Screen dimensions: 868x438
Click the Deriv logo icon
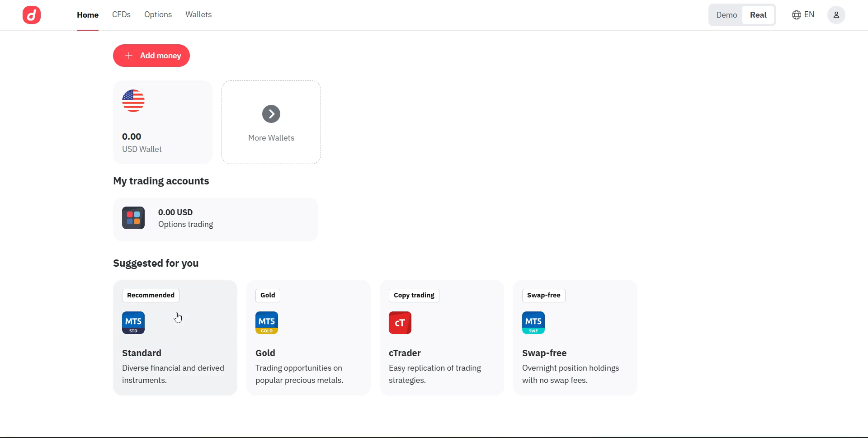pos(32,15)
